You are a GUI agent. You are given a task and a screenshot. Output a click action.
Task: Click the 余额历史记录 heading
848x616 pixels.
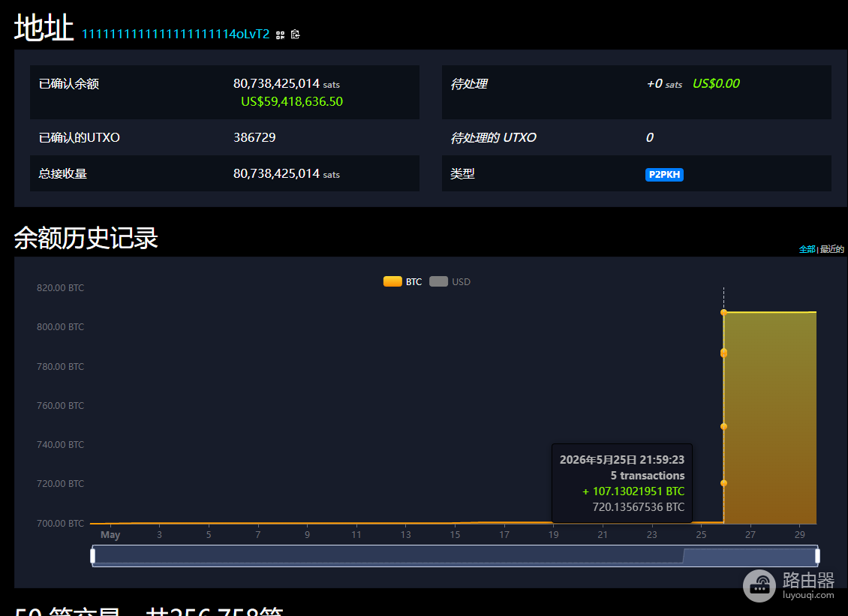[x=86, y=238]
